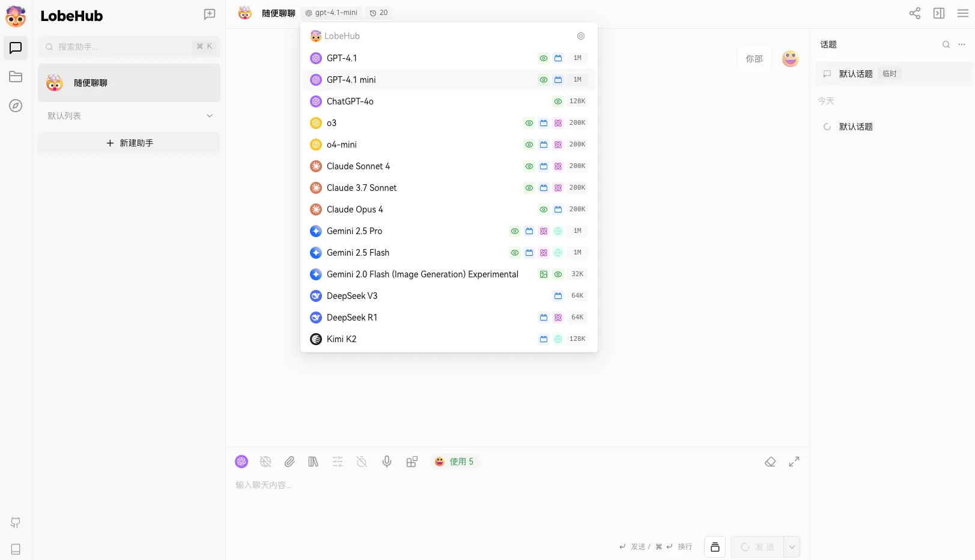Open the chat section in left sidebar
This screenshot has height=560, width=975.
pos(16,48)
